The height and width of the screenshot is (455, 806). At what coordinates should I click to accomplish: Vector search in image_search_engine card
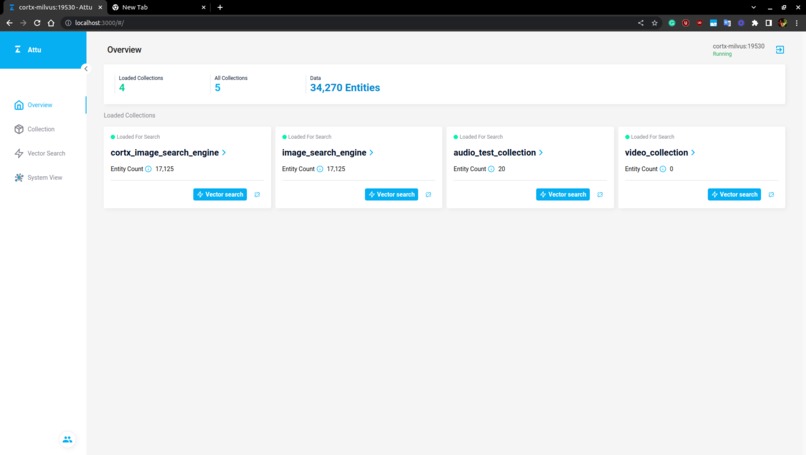point(391,194)
